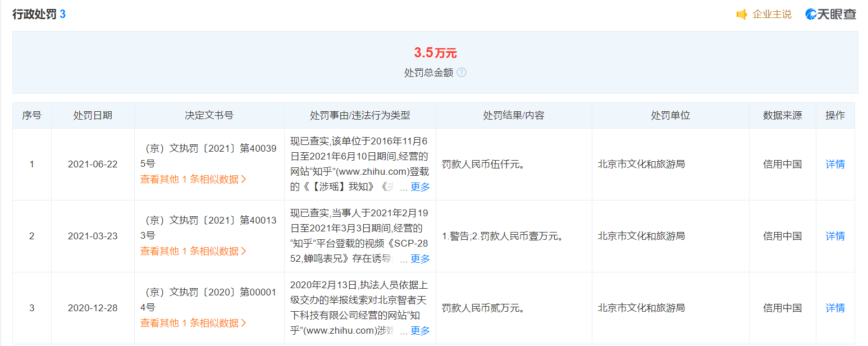Click the 决定文书号 column header
This screenshot has width=868, height=346.
tap(209, 115)
